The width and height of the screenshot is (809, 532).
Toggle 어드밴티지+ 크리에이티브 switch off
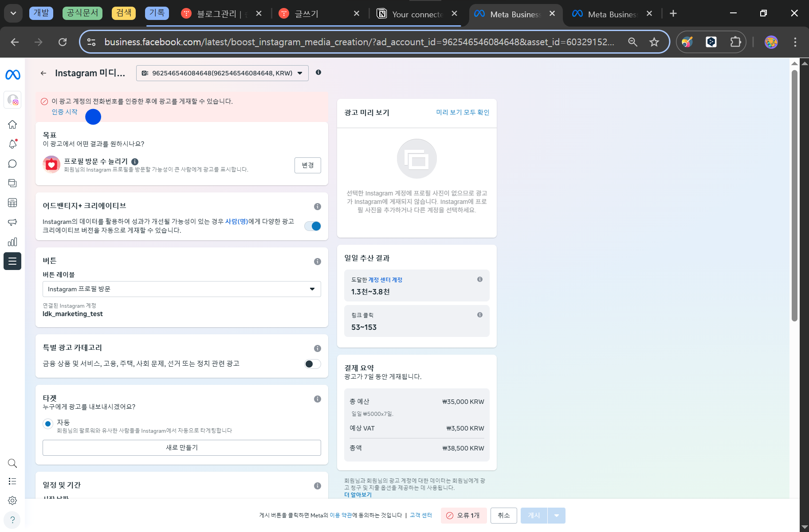[313, 226]
